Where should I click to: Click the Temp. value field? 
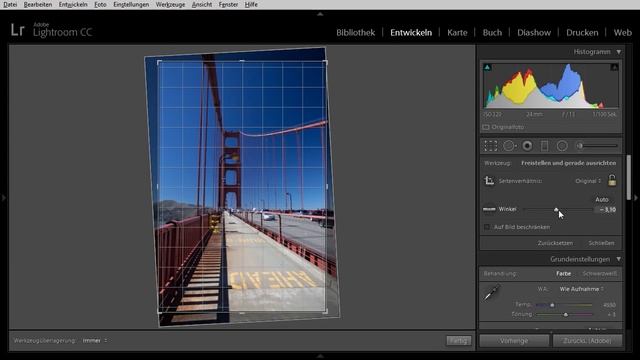pos(609,305)
